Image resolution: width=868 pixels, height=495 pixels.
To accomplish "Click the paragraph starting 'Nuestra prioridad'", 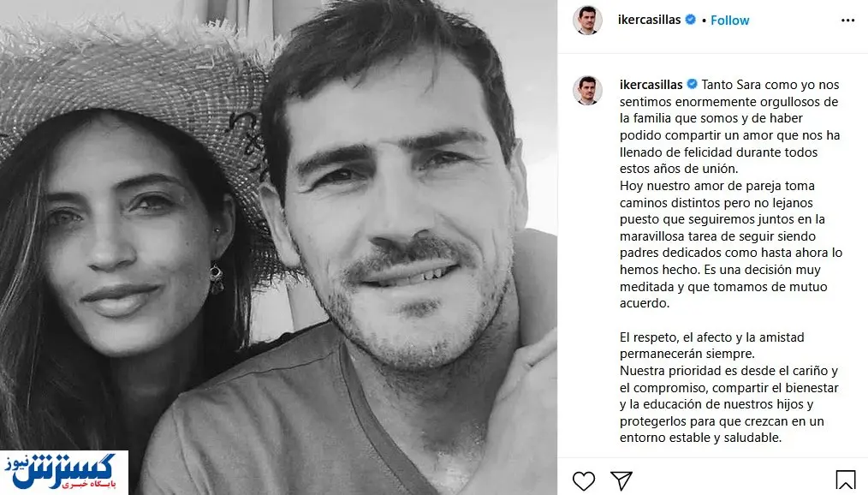I will pyautogui.click(x=729, y=404).
